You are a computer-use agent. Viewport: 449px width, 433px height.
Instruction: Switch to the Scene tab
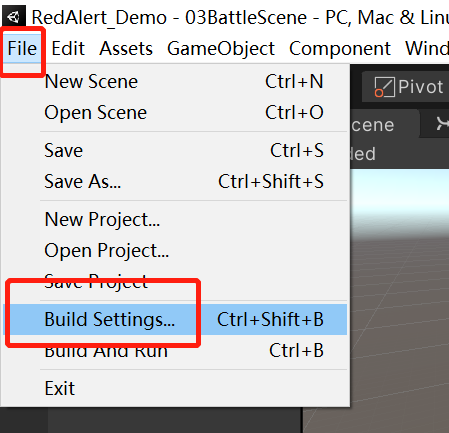[383, 125]
